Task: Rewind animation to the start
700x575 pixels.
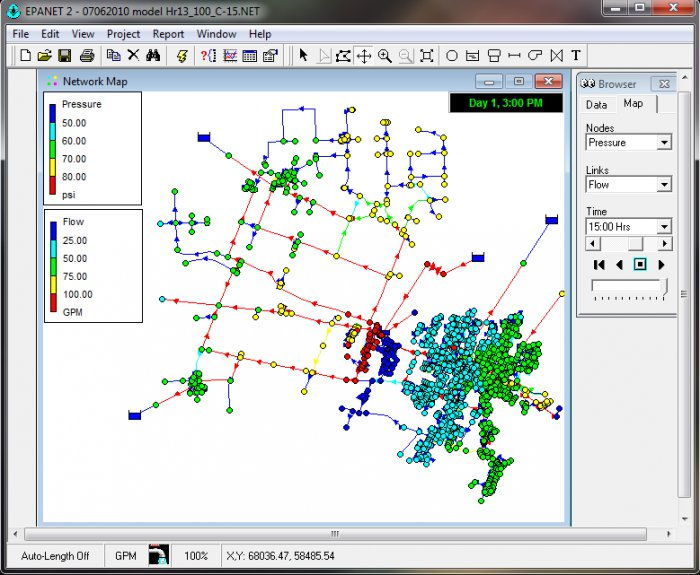Action: 599,265
